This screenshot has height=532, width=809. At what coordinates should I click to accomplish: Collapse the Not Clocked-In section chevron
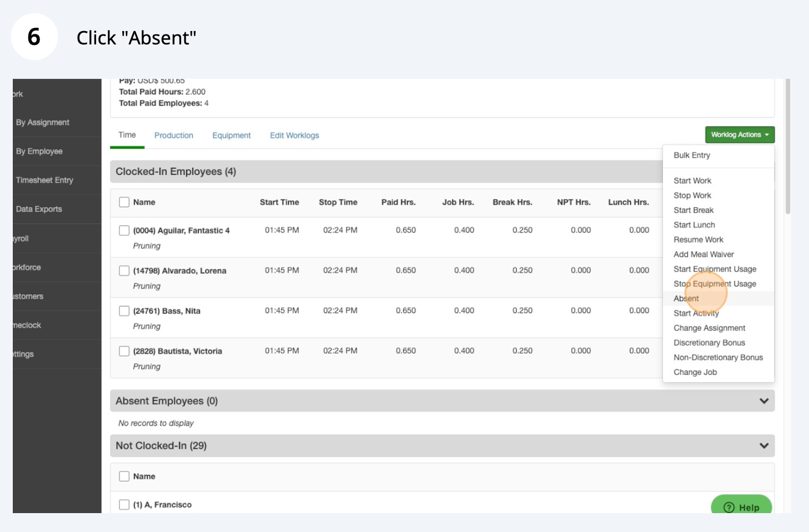(764, 445)
